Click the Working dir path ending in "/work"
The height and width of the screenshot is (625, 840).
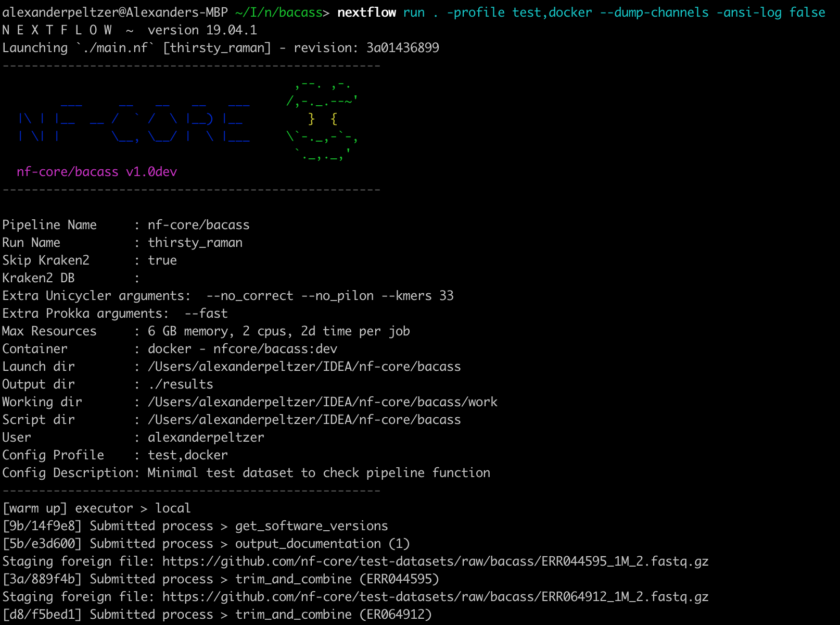pos(323,402)
